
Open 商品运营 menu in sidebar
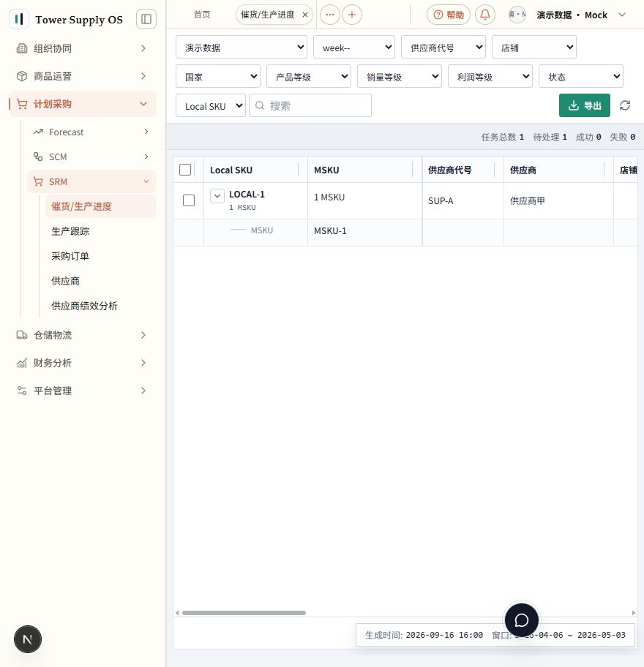pos(83,76)
